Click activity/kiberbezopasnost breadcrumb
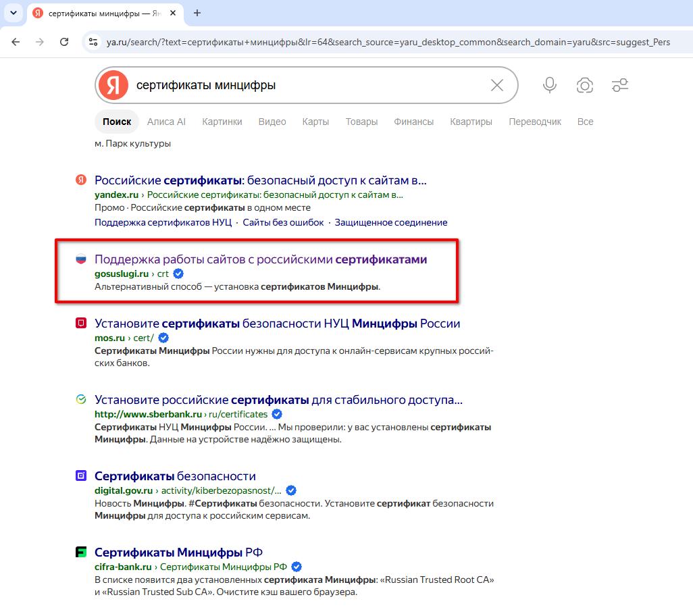 click(x=222, y=491)
